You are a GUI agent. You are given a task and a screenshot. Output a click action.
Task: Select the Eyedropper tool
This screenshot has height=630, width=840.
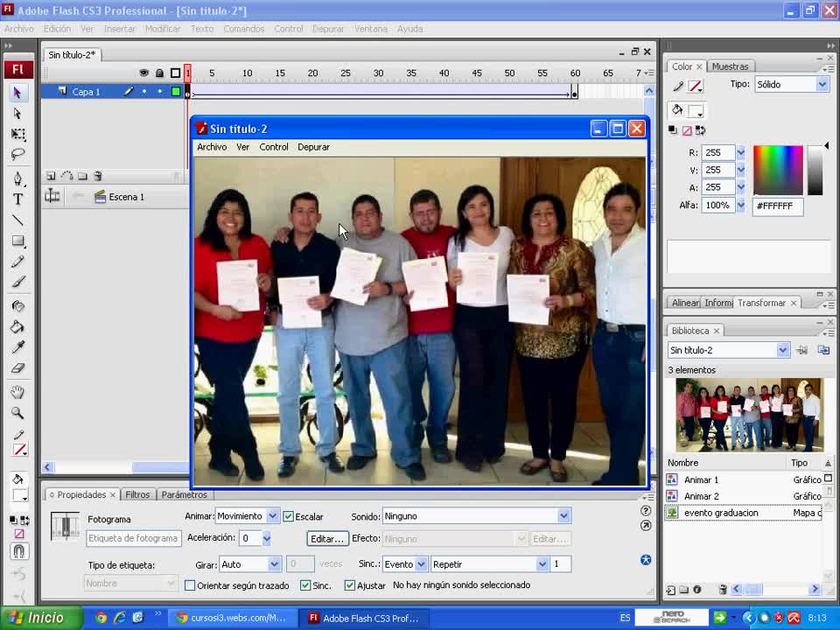tap(17, 347)
